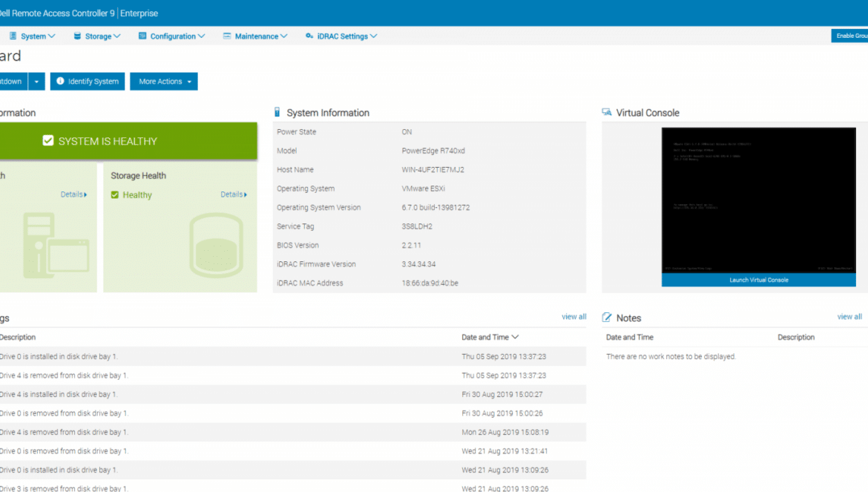
Task: Click the System menu icon
Action: (x=13, y=36)
